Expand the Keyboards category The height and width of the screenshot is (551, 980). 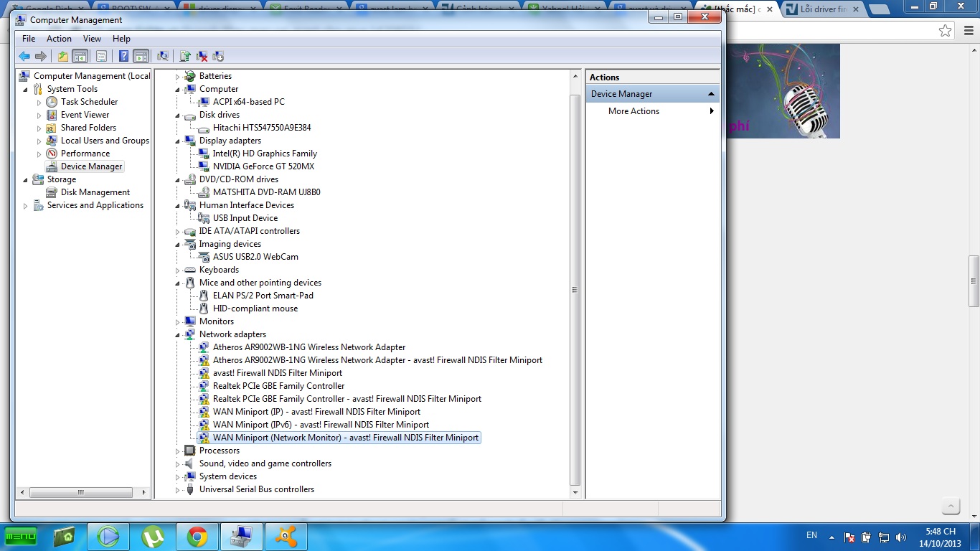(178, 270)
